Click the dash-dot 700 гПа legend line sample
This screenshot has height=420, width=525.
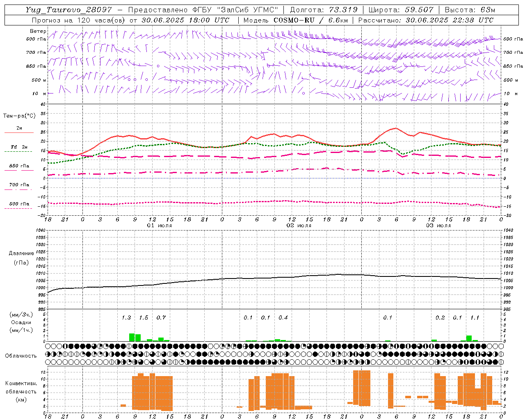coord(18,189)
